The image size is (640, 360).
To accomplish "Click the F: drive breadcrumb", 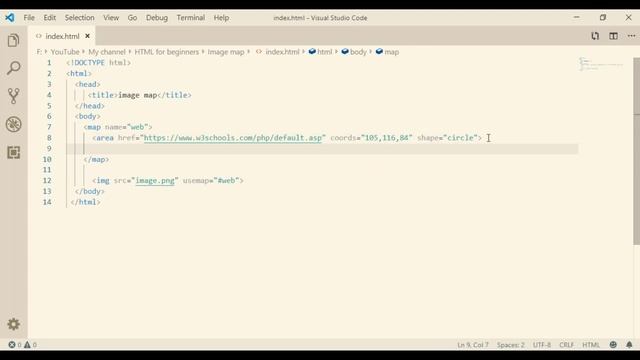I will click(39, 52).
